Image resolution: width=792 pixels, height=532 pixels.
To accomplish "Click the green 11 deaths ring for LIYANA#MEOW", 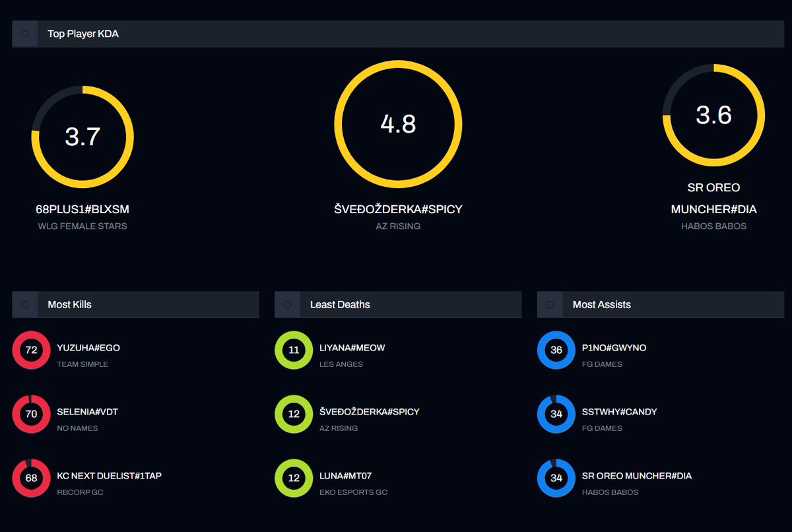I will [x=294, y=350].
